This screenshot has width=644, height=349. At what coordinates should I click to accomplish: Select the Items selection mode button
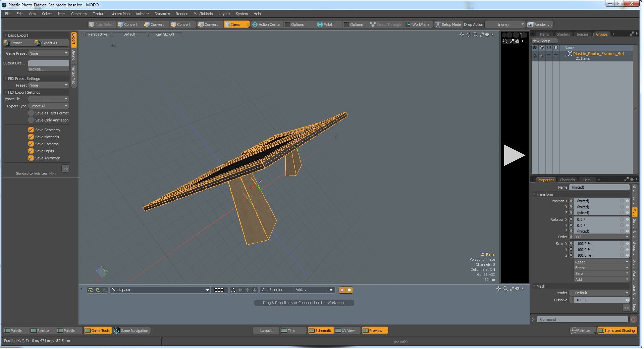pos(236,24)
